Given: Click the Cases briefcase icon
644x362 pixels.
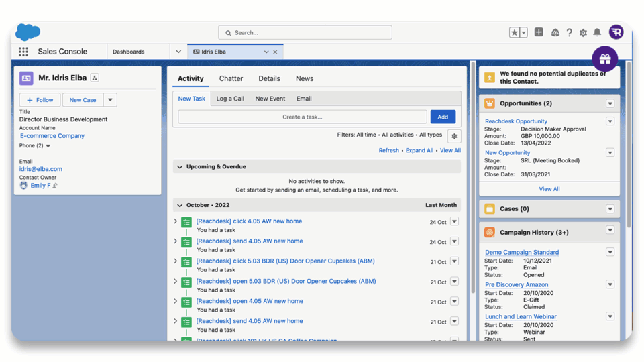Looking at the screenshot, I should pos(490,209).
